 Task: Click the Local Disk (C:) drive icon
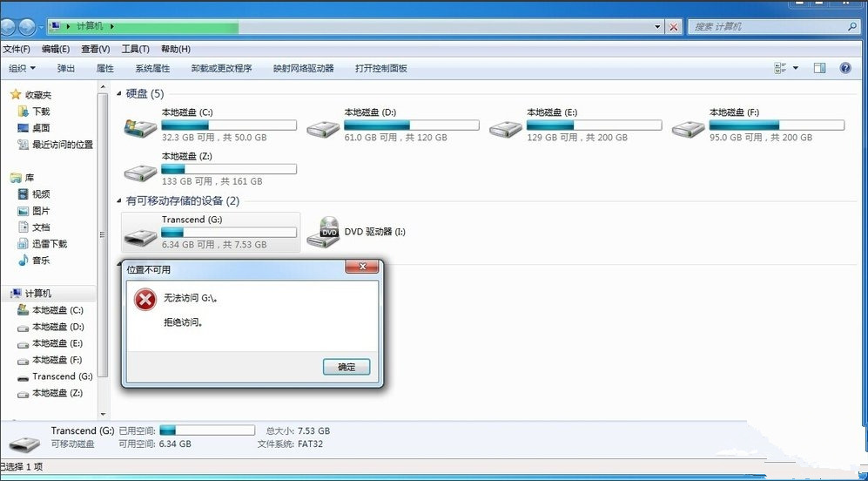pos(140,127)
